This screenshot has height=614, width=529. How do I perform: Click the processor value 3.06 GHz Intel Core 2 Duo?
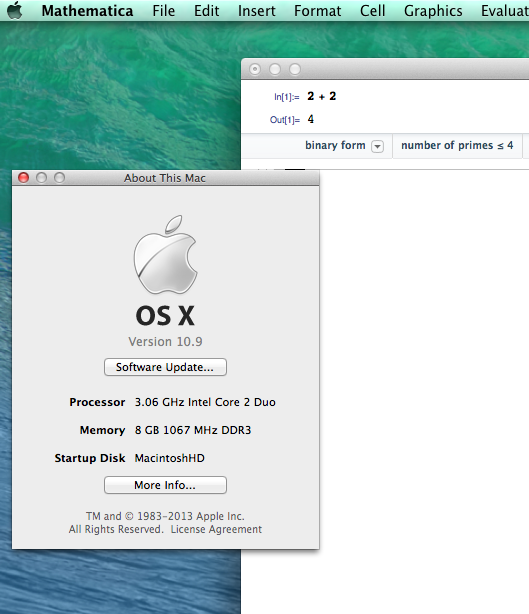coord(205,402)
